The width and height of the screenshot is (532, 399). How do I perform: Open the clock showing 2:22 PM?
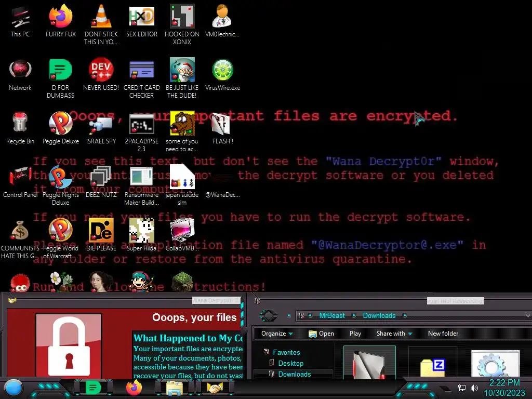pos(504,388)
